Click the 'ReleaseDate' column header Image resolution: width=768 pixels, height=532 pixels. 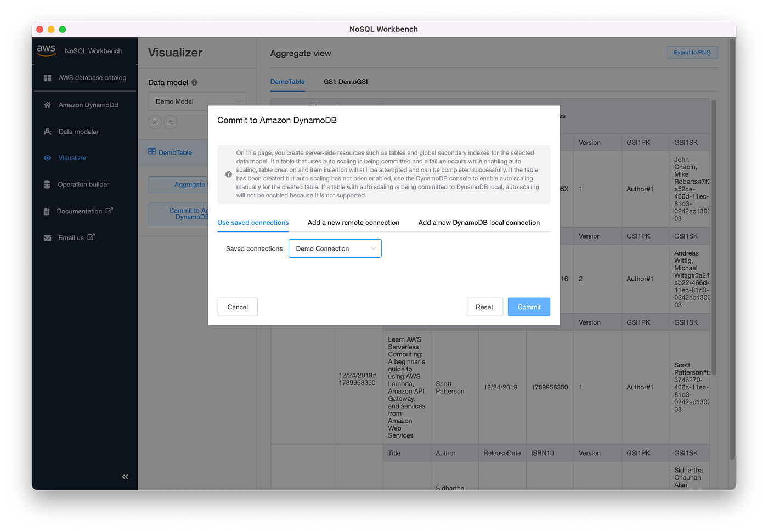(502, 453)
